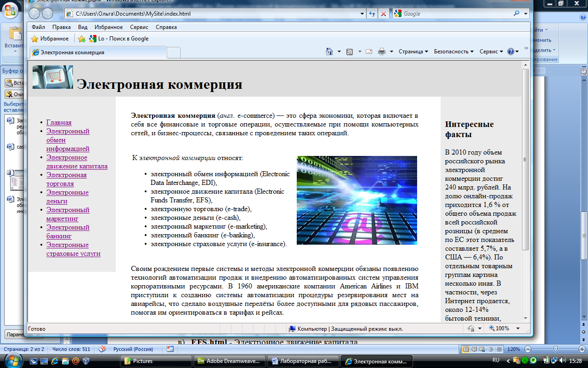This screenshot has width=588, height=368.
Task: Open the Вид menu
Action: [83, 27]
